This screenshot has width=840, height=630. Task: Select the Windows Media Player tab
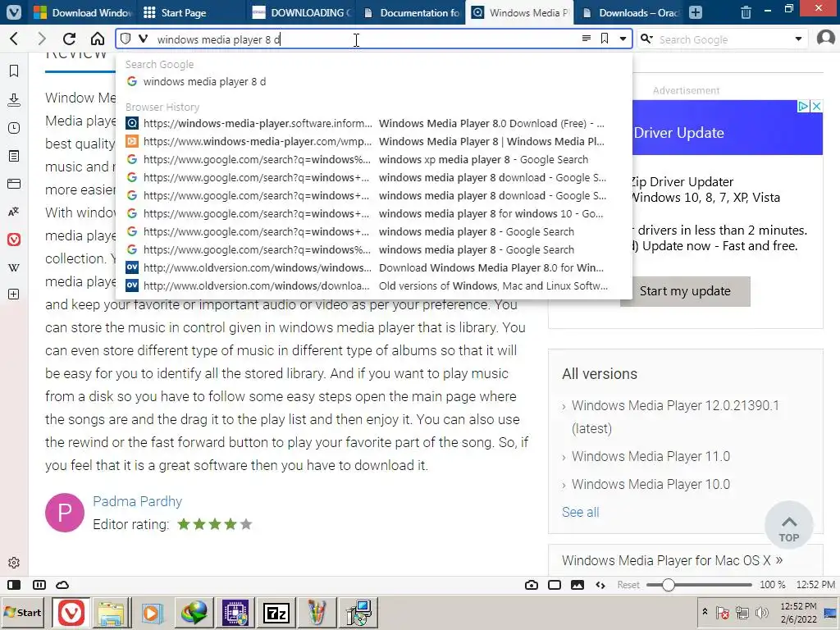pos(520,12)
